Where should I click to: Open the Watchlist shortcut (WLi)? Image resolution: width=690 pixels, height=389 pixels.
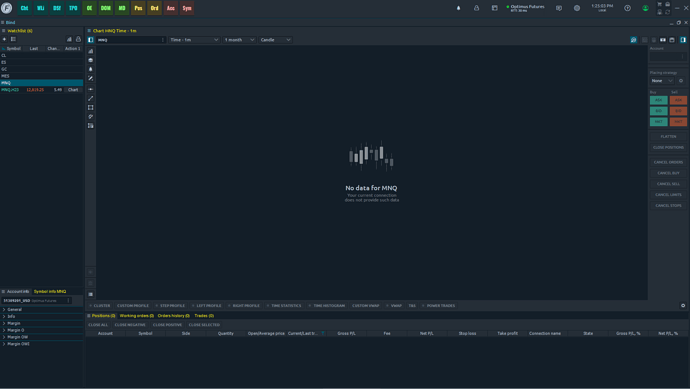[41, 8]
